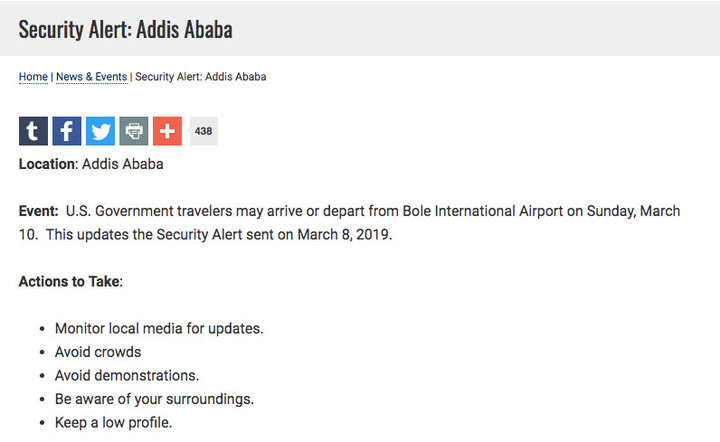
Task: Click the bold 'Event:' label
Action: tap(39, 211)
